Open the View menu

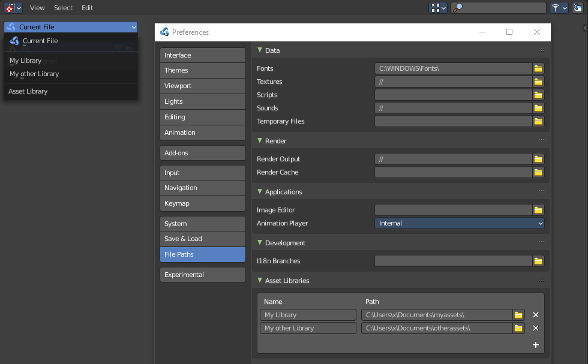tap(37, 8)
